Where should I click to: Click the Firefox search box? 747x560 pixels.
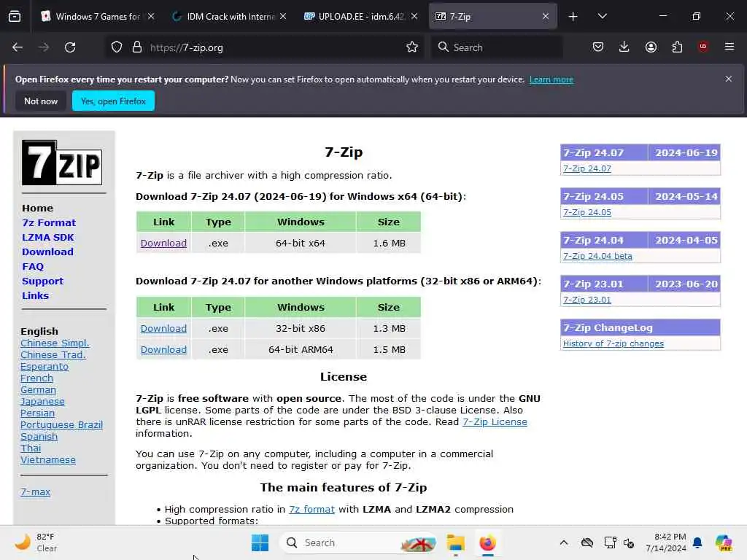(496, 47)
